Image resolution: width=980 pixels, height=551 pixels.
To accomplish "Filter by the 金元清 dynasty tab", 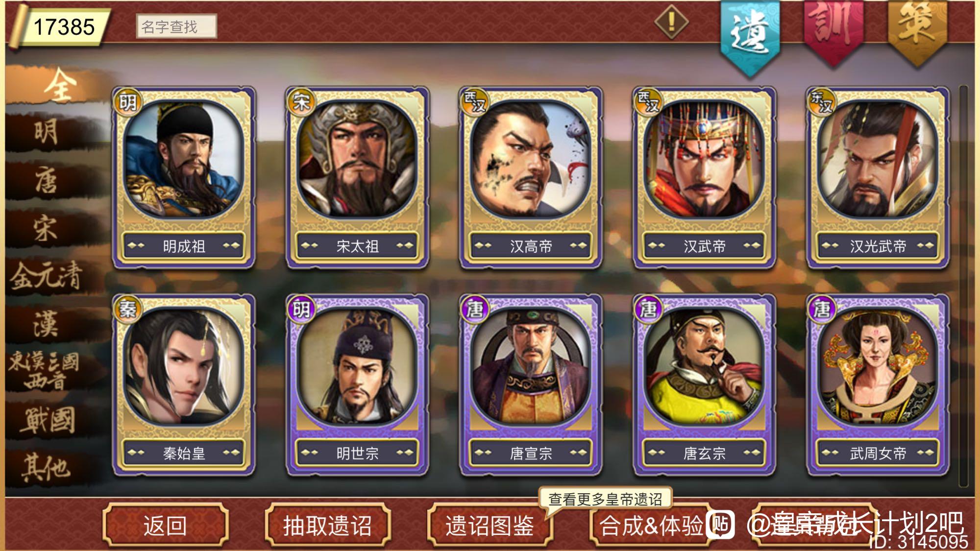I will pos(47,276).
